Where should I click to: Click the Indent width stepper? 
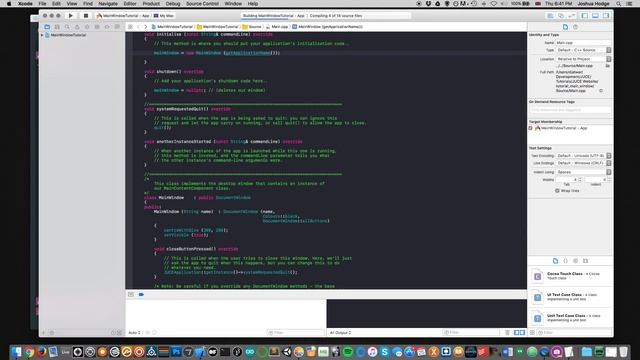pos(609,180)
